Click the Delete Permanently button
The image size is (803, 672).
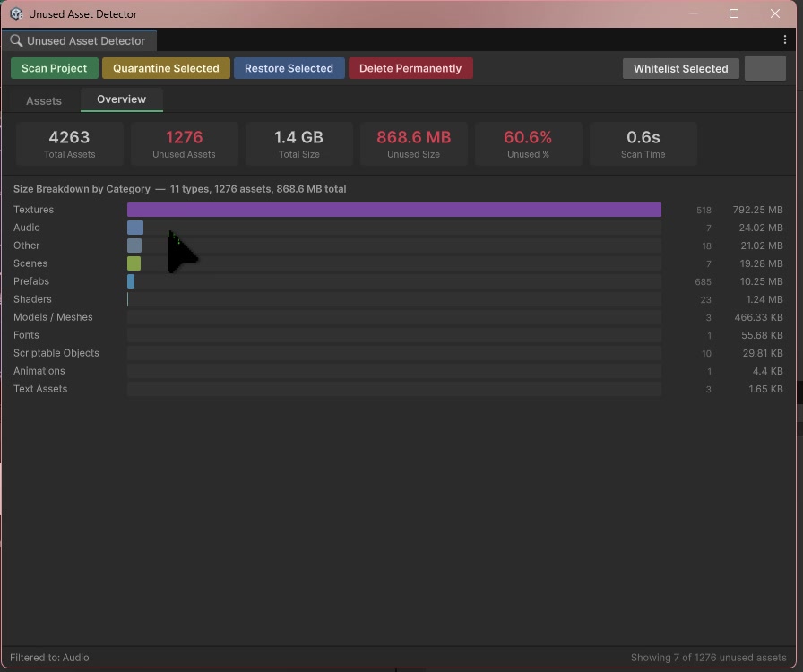click(x=410, y=68)
